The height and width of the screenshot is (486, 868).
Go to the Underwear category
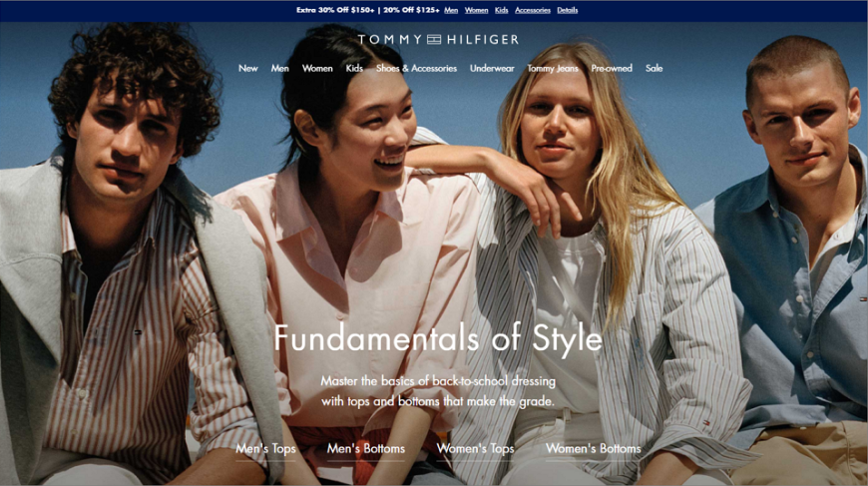click(x=492, y=68)
